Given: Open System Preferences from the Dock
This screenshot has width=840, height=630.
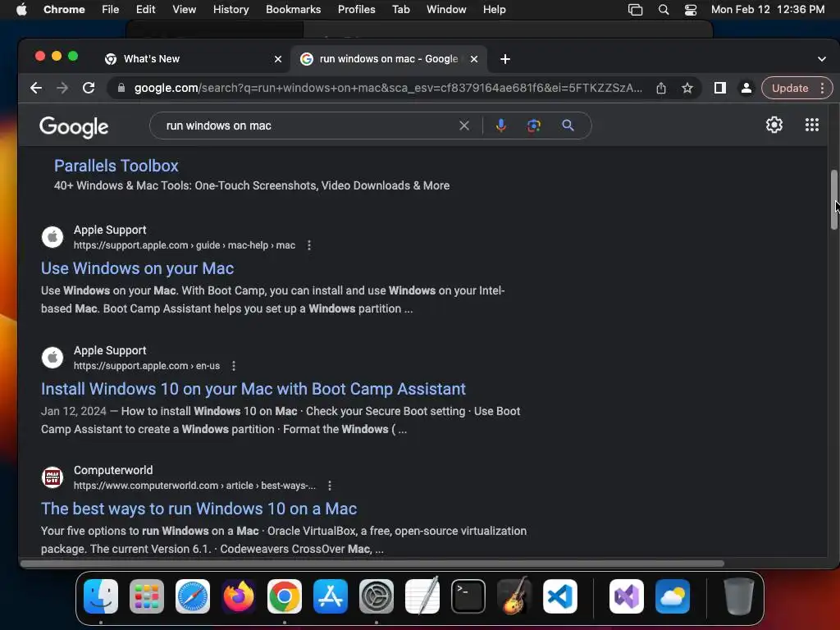Looking at the screenshot, I should tap(377, 596).
